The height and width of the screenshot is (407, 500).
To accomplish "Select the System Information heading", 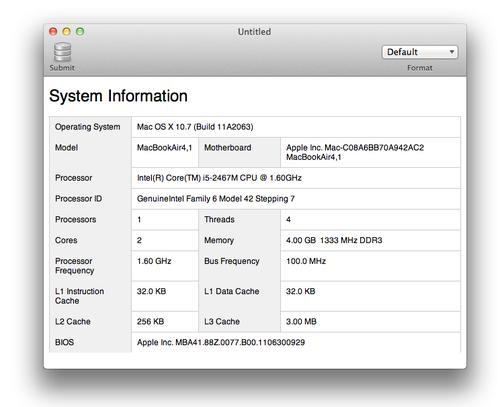I will click(x=118, y=96).
